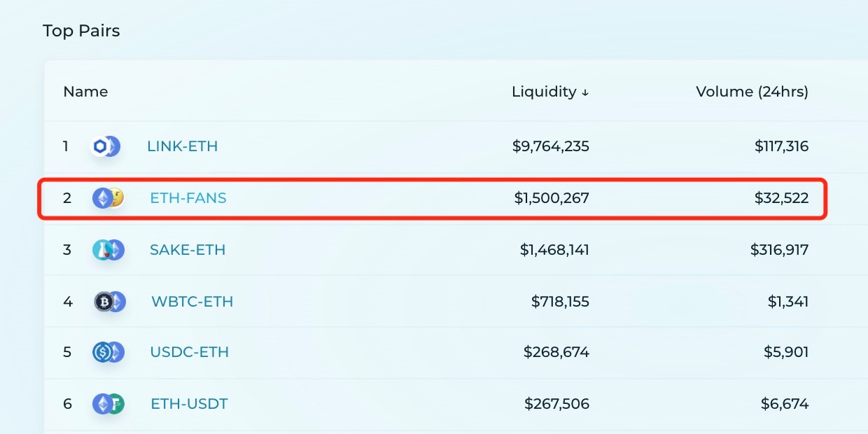Click the Top Pairs section heading
This screenshot has width=868, height=434.
(81, 31)
